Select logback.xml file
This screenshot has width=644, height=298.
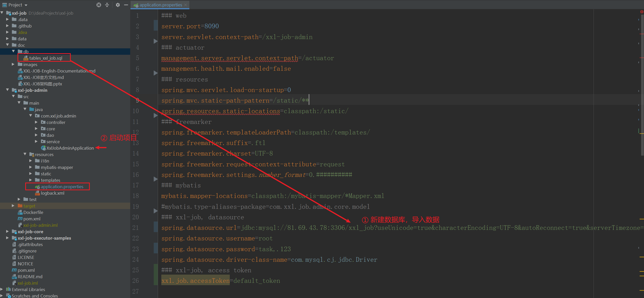click(x=52, y=193)
